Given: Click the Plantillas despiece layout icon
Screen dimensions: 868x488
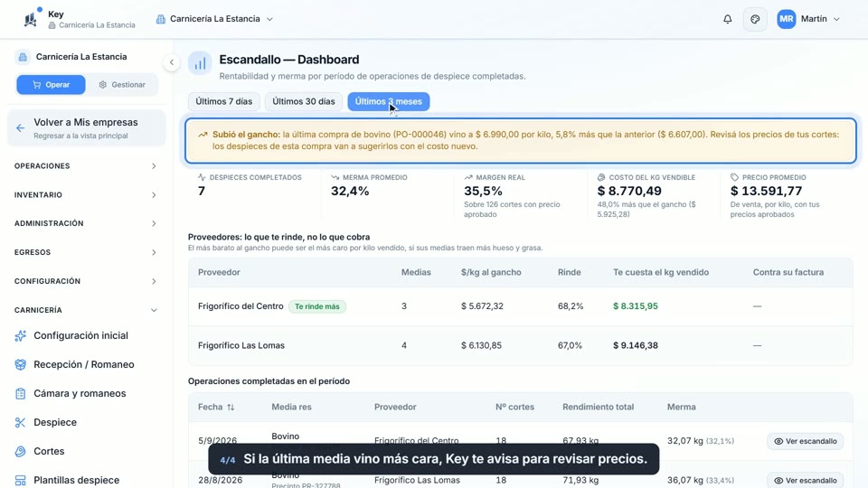Looking at the screenshot, I should [x=21, y=480].
